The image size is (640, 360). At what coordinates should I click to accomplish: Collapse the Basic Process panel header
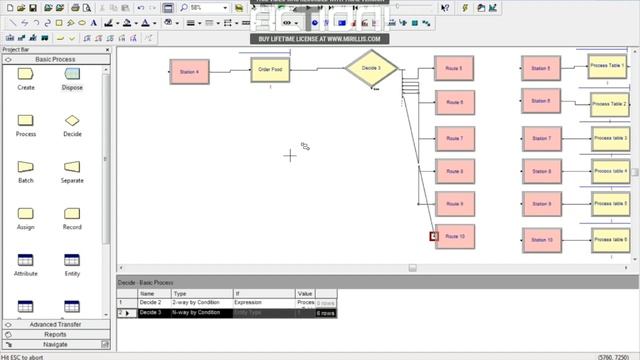(56, 60)
